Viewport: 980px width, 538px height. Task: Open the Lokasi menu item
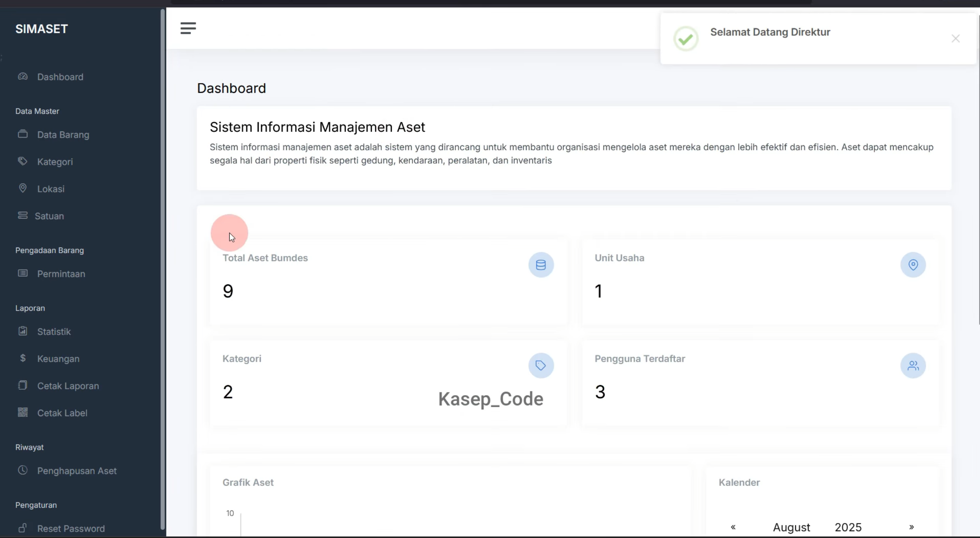(x=51, y=189)
